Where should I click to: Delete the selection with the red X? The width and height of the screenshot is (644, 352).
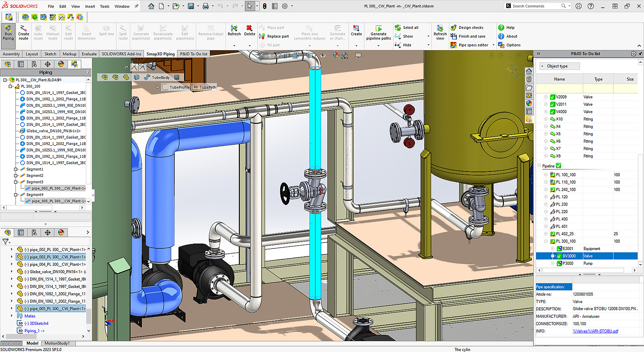point(250,31)
